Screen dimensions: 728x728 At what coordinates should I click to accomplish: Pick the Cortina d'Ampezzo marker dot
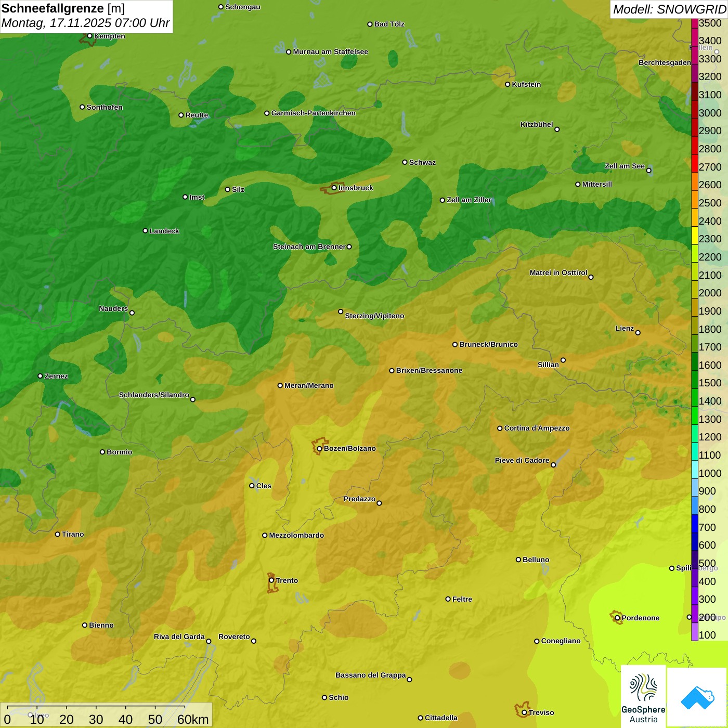click(x=500, y=428)
